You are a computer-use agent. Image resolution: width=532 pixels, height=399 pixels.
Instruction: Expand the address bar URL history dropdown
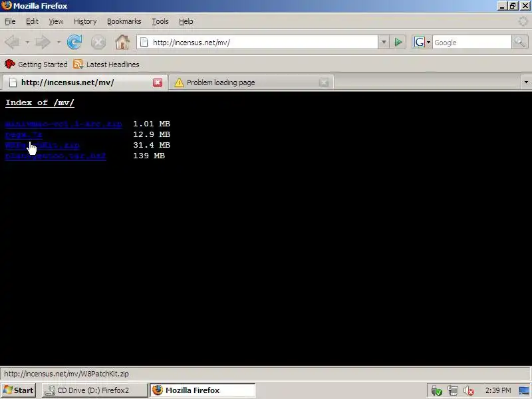[384, 43]
